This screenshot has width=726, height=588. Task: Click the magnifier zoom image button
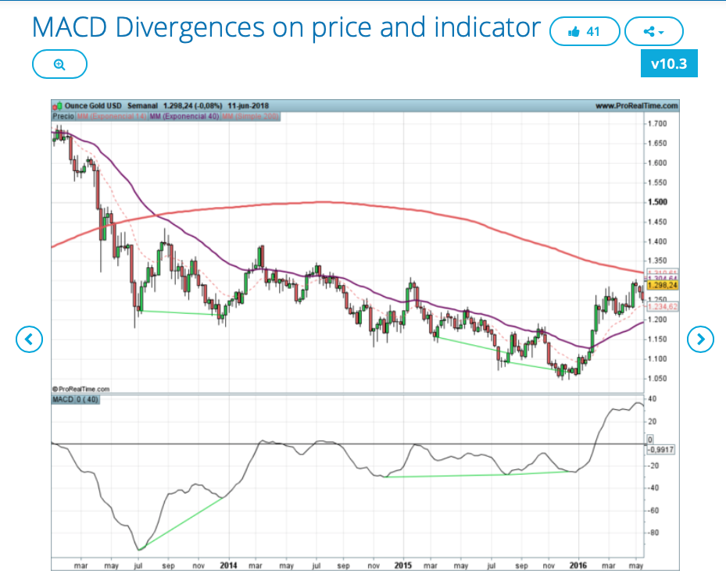click(x=59, y=64)
